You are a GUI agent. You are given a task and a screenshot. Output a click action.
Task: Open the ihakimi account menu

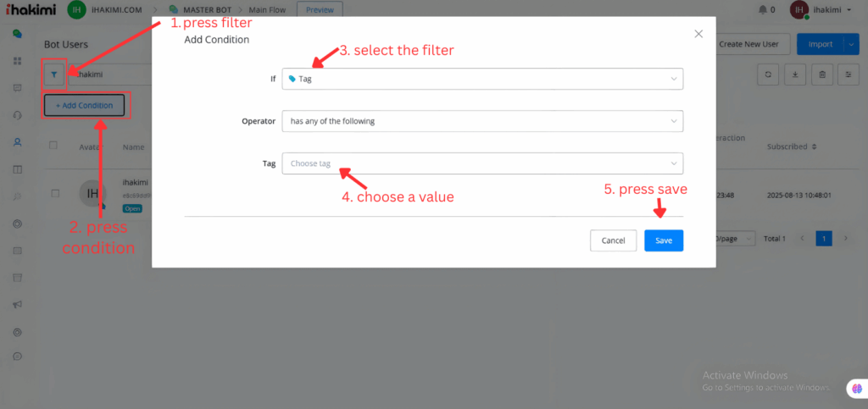[824, 10]
